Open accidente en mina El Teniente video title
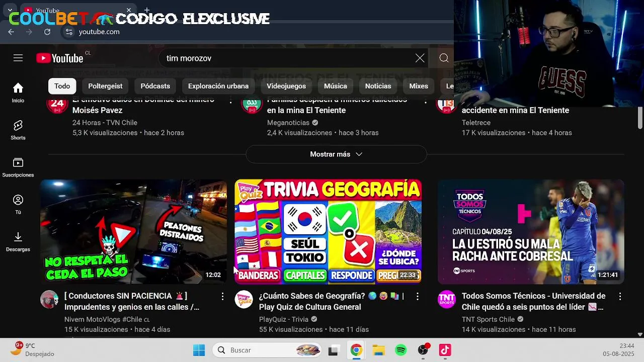 [x=515, y=110]
